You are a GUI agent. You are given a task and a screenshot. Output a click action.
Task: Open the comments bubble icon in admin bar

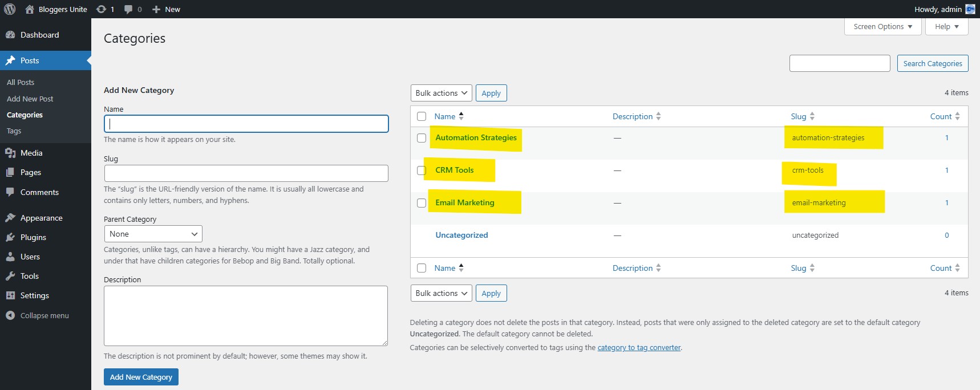(128, 9)
